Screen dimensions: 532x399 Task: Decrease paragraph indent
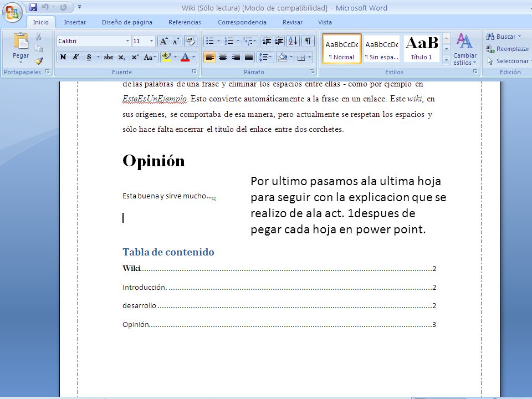pyautogui.click(x=267, y=41)
